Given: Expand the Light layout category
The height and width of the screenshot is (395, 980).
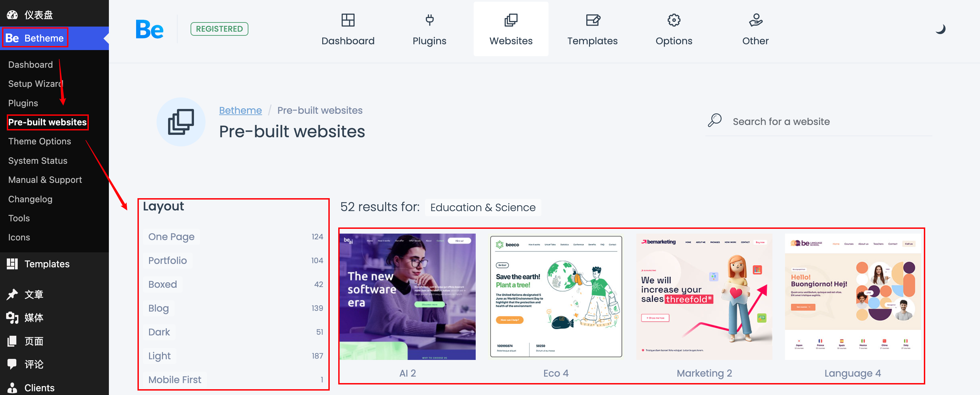Looking at the screenshot, I should pyautogui.click(x=160, y=355).
